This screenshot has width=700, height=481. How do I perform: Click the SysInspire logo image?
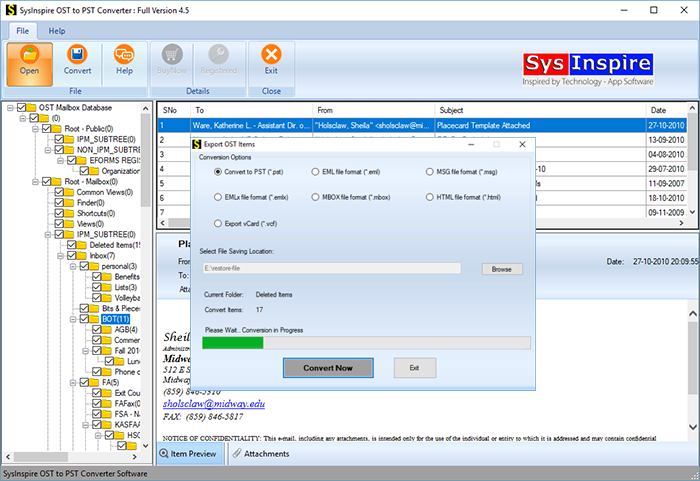pyautogui.click(x=588, y=69)
